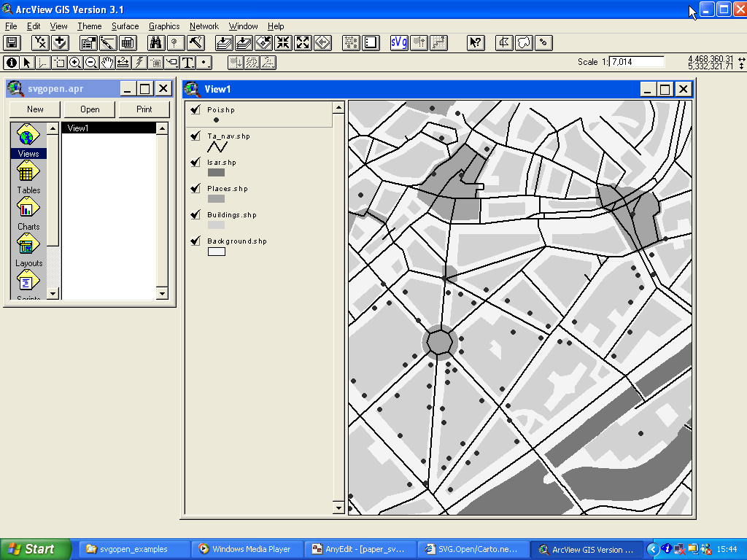Click the Save Project icon

click(13, 43)
